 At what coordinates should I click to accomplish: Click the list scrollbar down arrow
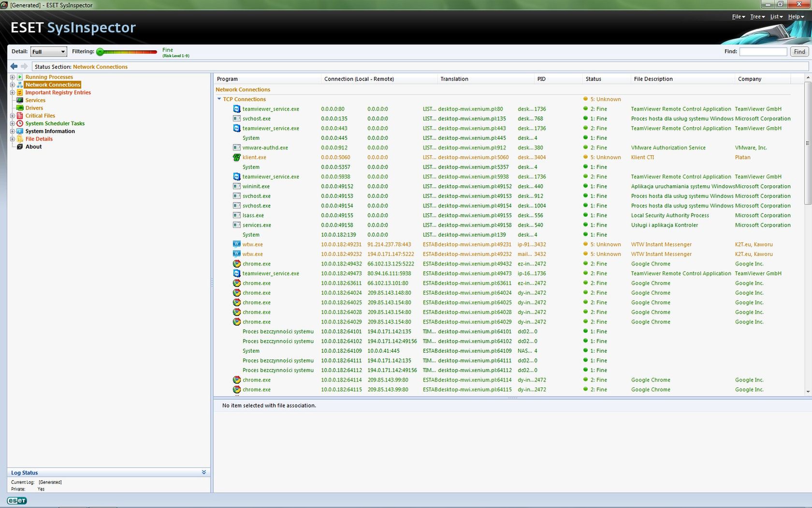tap(808, 392)
